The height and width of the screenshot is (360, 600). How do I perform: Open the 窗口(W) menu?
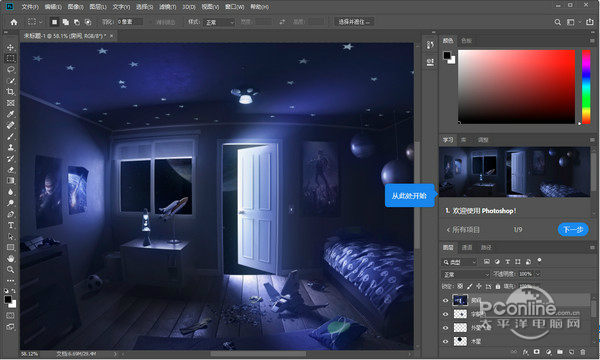coord(235,7)
